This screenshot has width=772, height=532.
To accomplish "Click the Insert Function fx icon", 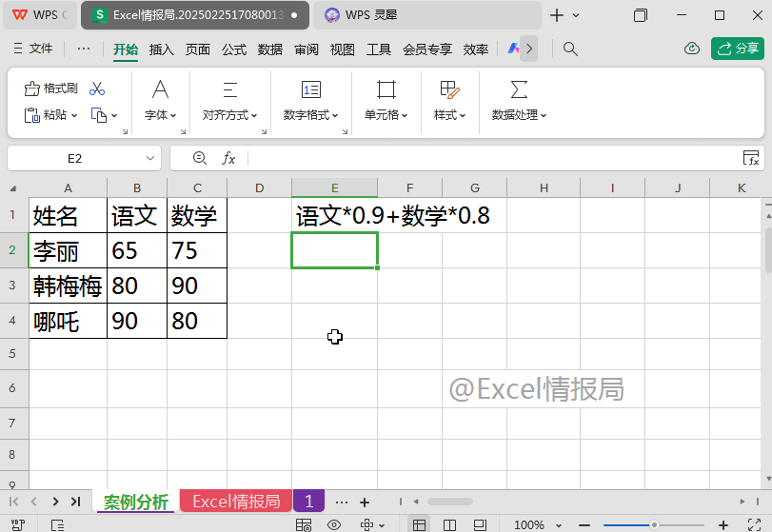I will coord(228,158).
